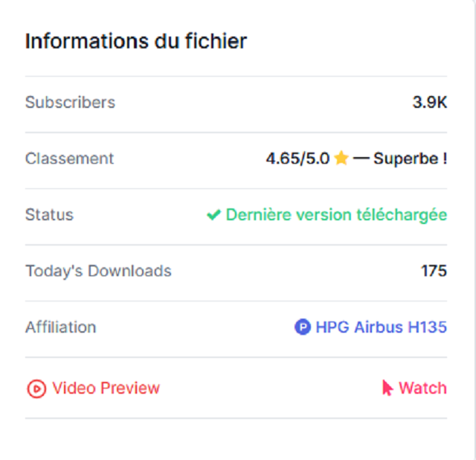This screenshot has height=460, width=476.
Task: Select the Status row label
Action: click(49, 214)
